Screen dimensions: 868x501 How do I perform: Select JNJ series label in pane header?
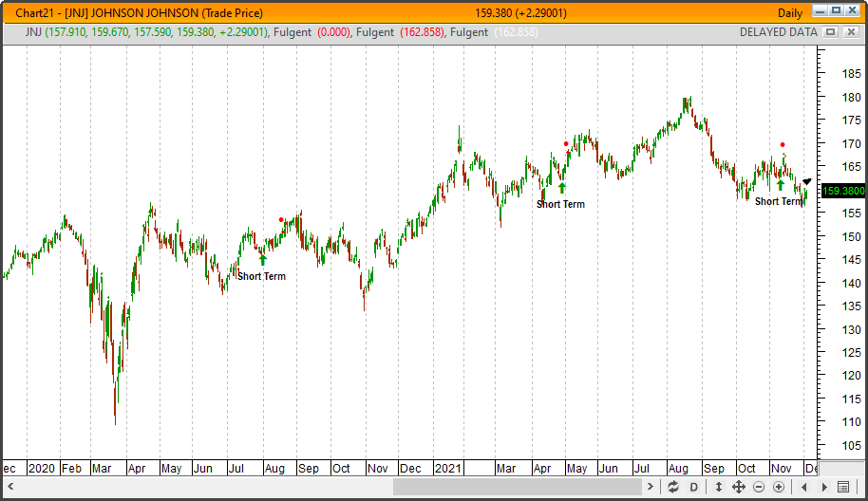pos(33,32)
